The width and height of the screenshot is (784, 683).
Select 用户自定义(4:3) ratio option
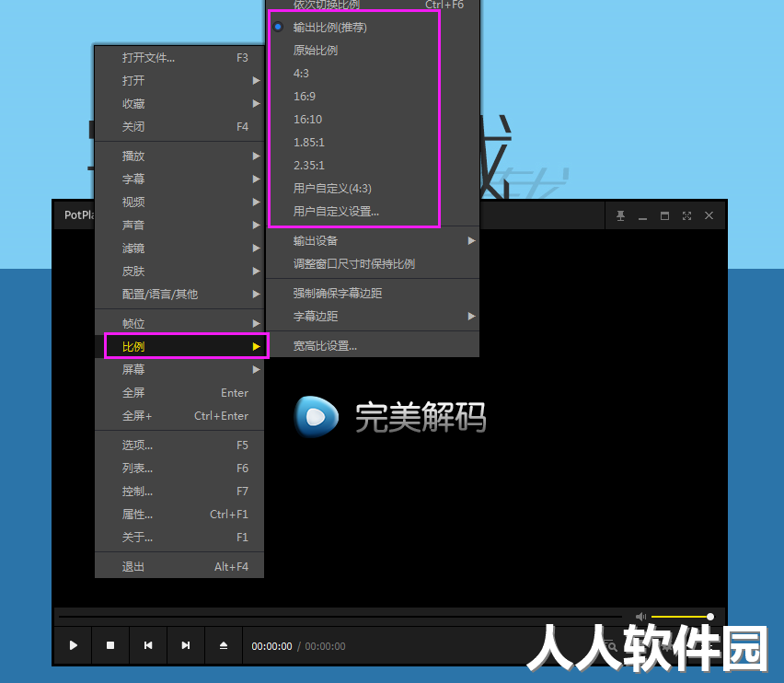(373, 188)
